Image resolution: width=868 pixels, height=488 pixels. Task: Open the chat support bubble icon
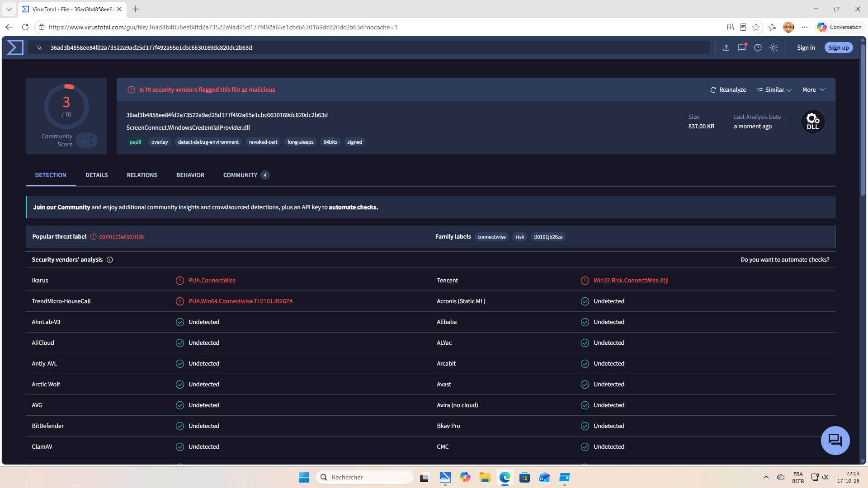pos(835,440)
